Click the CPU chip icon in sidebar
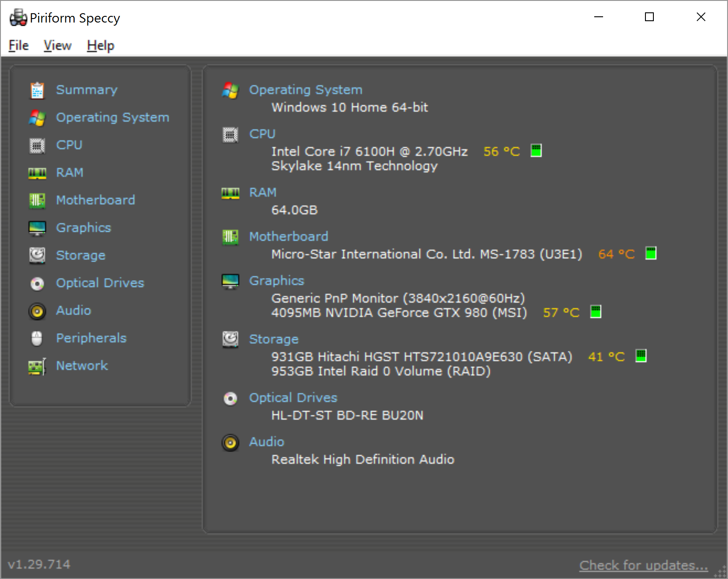728x579 pixels. (37, 145)
